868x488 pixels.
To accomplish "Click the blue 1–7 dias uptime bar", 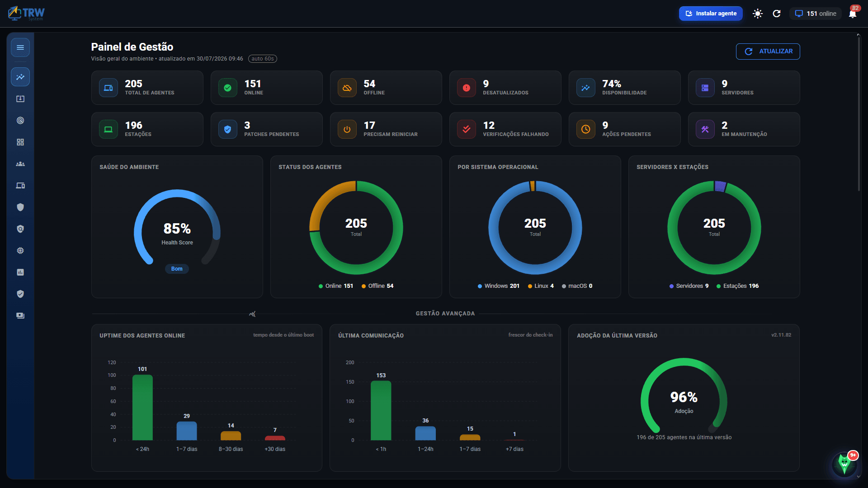I will pos(187,431).
